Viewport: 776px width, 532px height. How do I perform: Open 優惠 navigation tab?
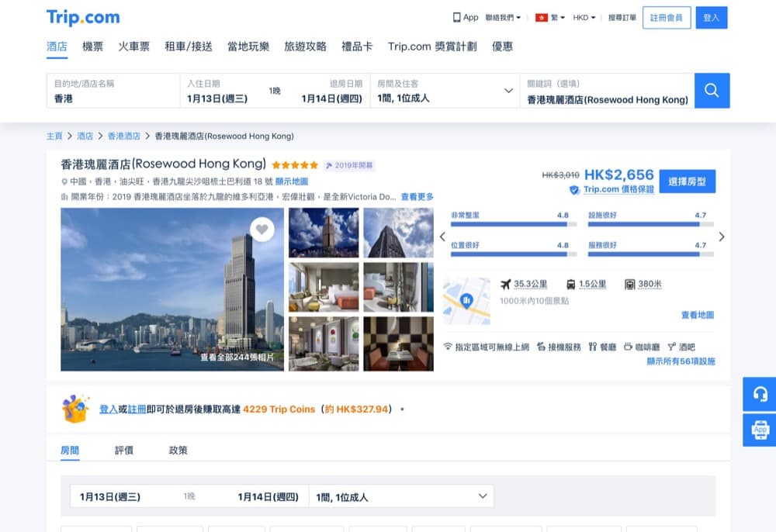click(502, 47)
